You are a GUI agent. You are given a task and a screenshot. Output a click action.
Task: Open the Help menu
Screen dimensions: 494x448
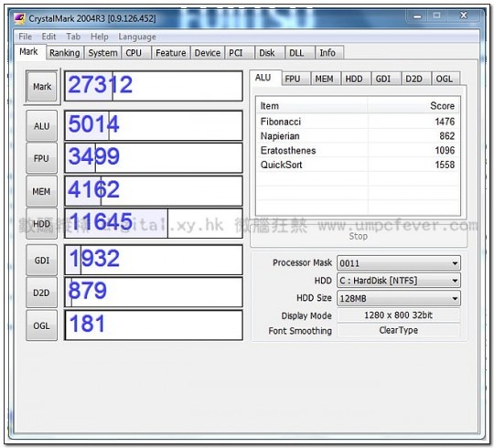(x=99, y=37)
